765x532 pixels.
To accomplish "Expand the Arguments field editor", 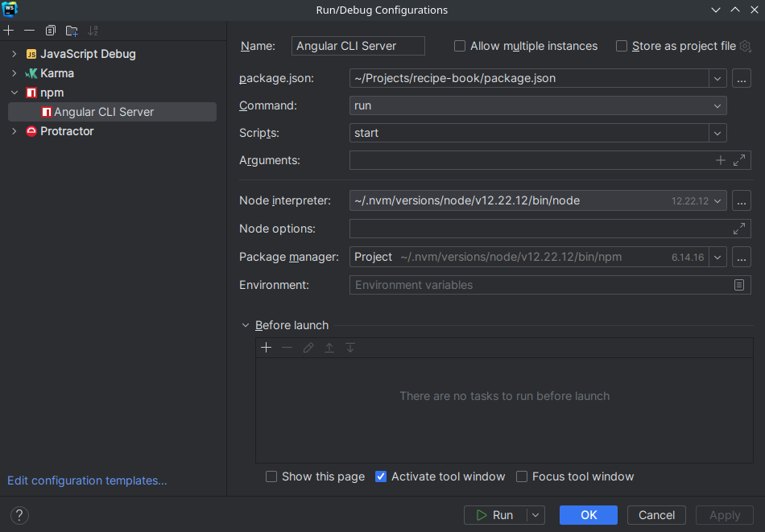I will 740,160.
